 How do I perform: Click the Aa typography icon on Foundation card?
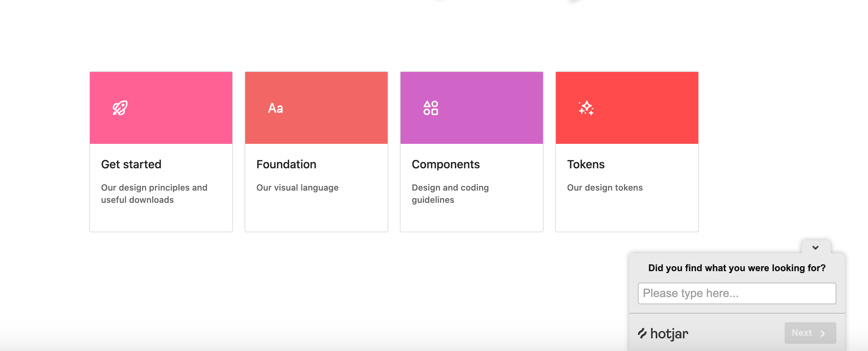tap(275, 108)
